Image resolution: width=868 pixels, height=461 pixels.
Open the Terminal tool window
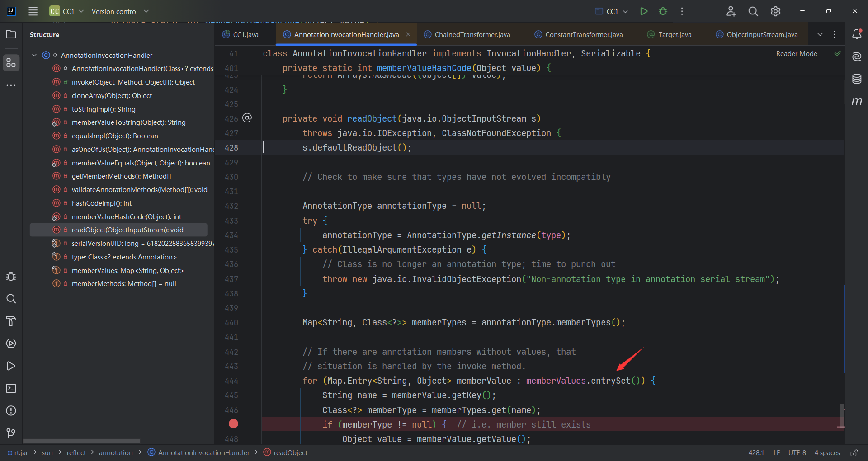click(x=11, y=388)
